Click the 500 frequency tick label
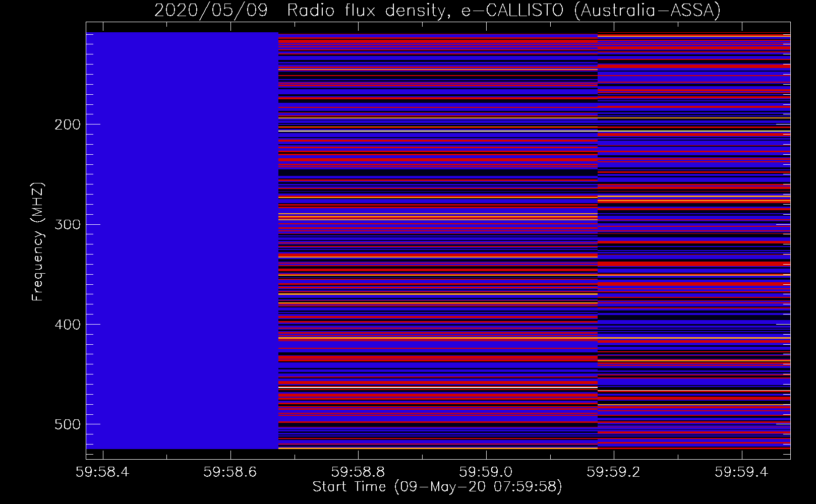Viewport: 816px width, 504px height. pyautogui.click(x=68, y=424)
